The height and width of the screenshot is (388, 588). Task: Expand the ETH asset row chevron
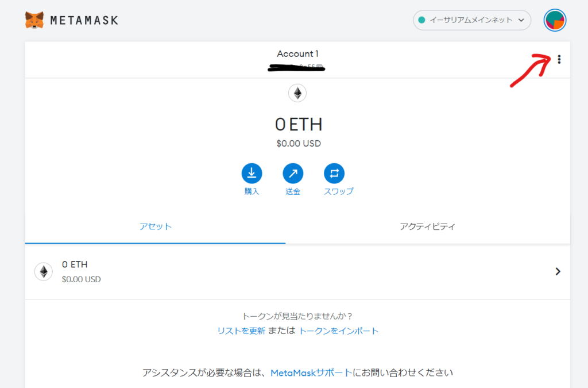(x=558, y=271)
